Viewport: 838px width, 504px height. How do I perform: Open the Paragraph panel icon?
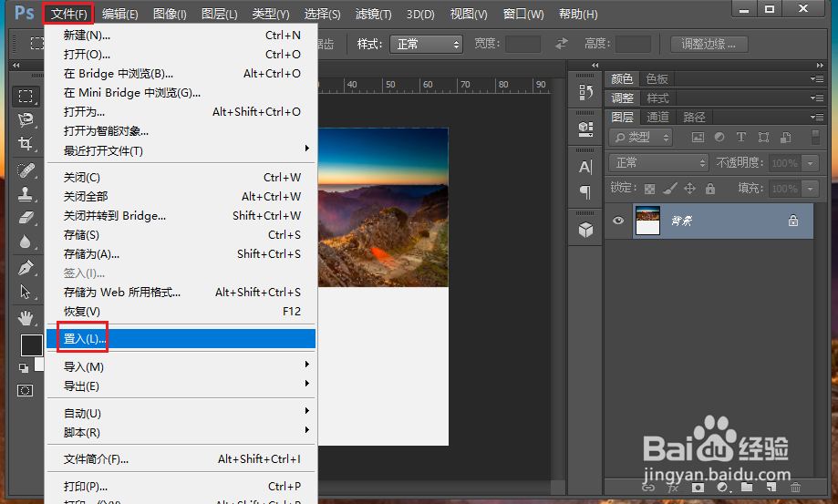[585, 192]
